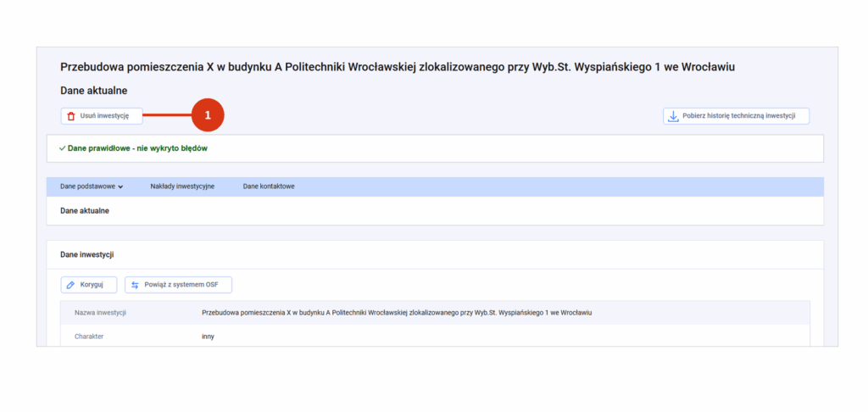Click the green checkmark before Dane prawidłowe
The width and height of the screenshot is (868, 412).
coord(62,148)
